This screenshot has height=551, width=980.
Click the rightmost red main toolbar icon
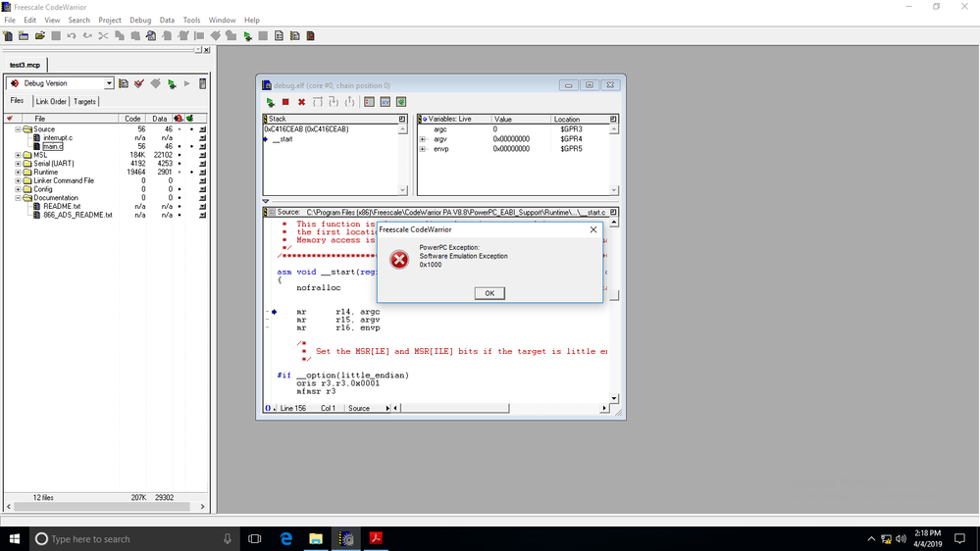click(x=311, y=36)
